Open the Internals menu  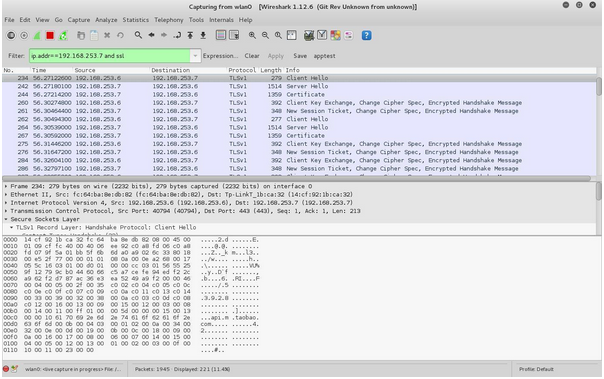click(x=221, y=20)
